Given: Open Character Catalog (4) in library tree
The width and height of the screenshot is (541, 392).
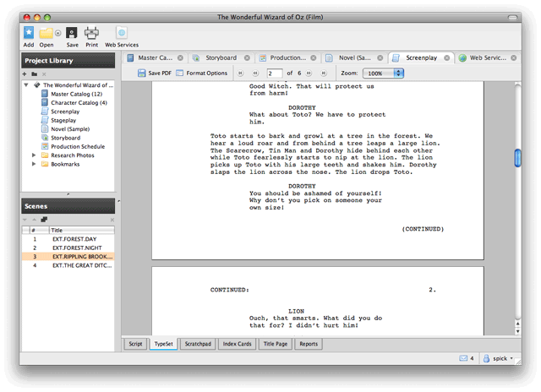Looking at the screenshot, I should pyautogui.click(x=79, y=103).
